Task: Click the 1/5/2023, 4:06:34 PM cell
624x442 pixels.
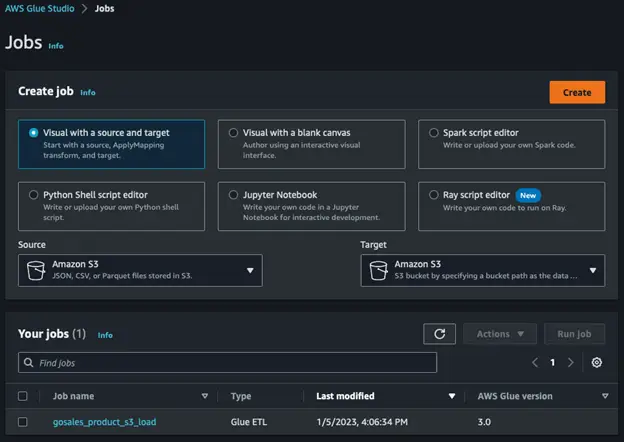Action: (x=362, y=422)
